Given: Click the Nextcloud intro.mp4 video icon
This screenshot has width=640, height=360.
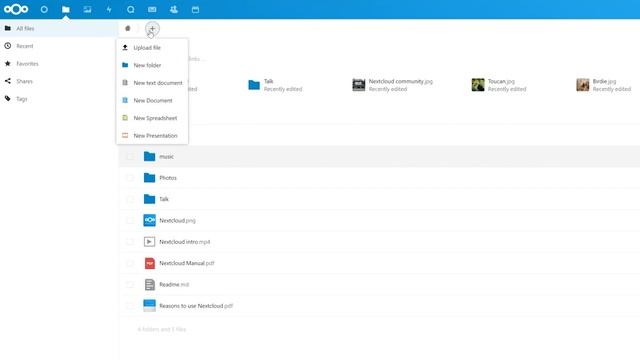Looking at the screenshot, I should coord(149,242).
